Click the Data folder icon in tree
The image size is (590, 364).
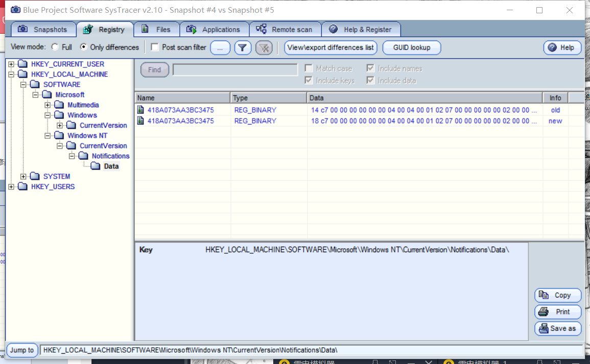click(x=96, y=165)
